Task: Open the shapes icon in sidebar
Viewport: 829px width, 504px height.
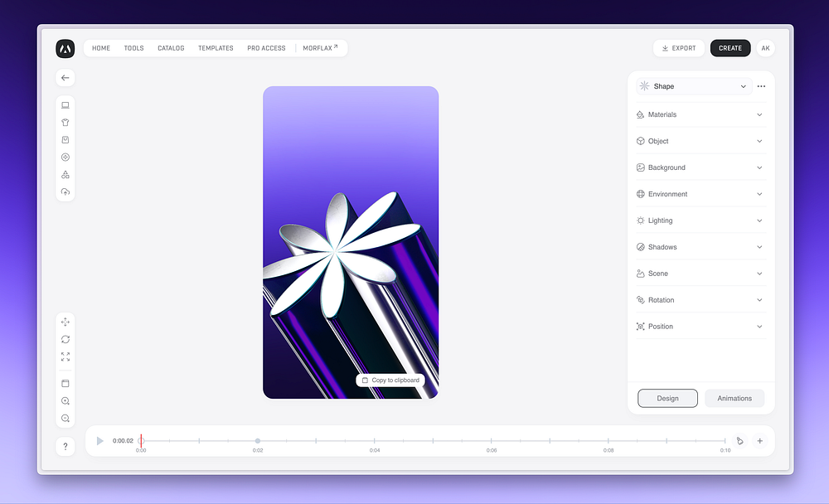Action: point(65,175)
